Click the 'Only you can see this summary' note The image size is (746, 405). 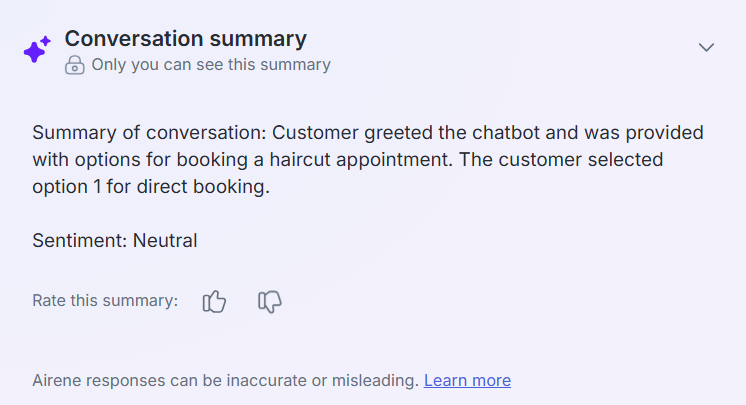pyautogui.click(x=210, y=65)
